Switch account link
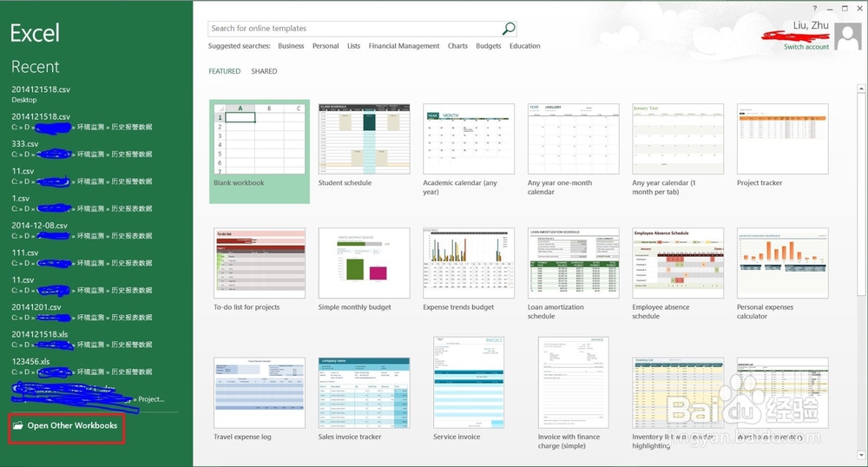Screen dimensions: 868x467 806,47
